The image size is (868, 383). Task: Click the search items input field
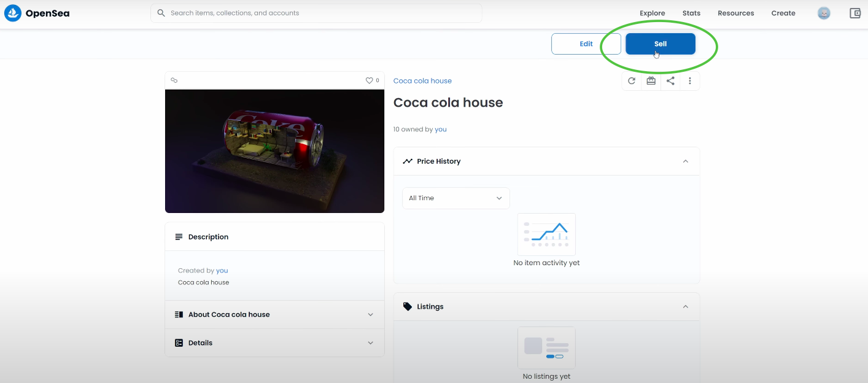pos(316,13)
